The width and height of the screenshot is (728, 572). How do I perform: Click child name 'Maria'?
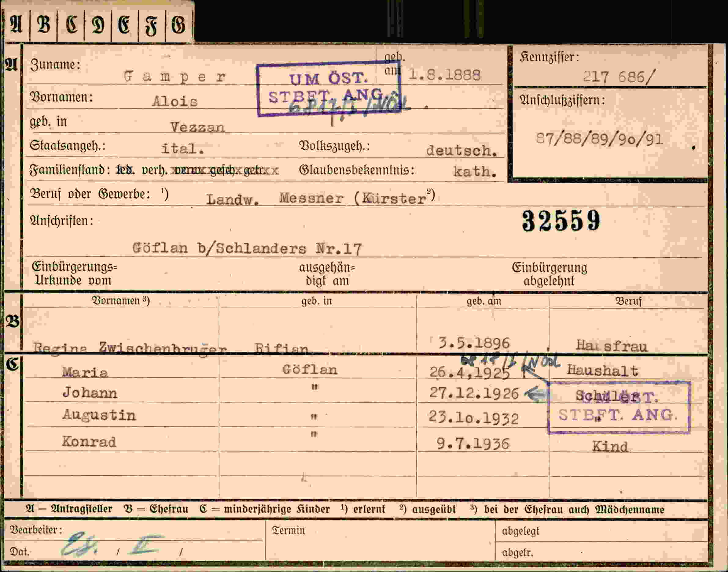tap(85, 372)
